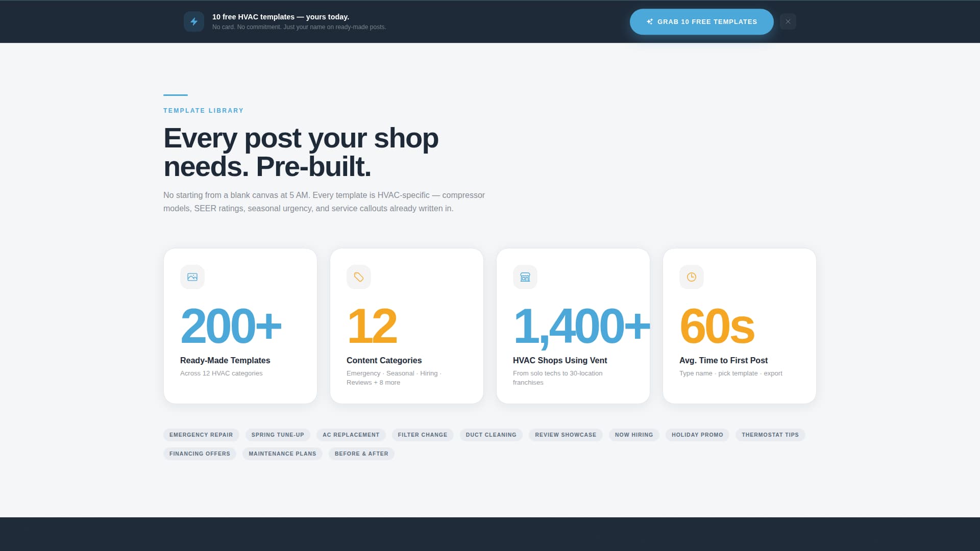Click the AC Replacement tag
Screen dimensions: 980x551
pyautogui.click(x=351, y=435)
